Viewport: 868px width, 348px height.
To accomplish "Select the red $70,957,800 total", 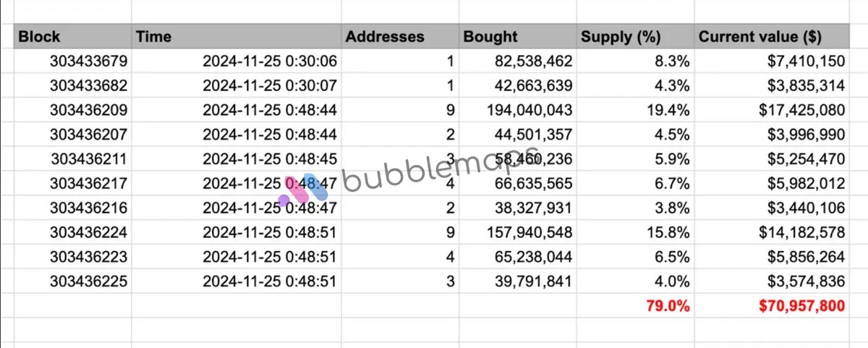I will point(801,306).
